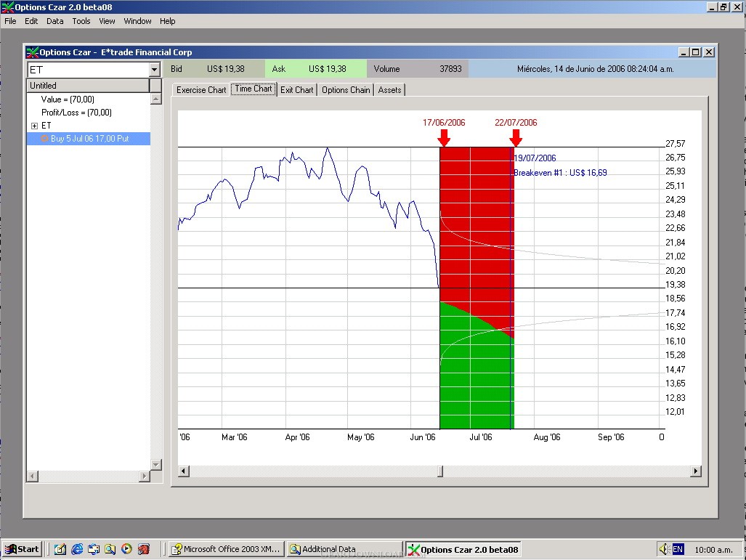Click the right arrow of the left panel horizontal scrollbar

[145, 476]
